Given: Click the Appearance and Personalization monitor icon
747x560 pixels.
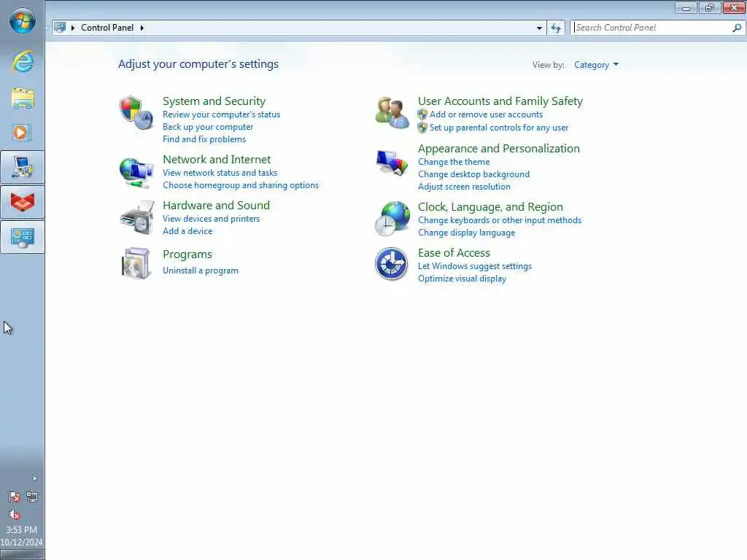Looking at the screenshot, I should (x=392, y=163).
